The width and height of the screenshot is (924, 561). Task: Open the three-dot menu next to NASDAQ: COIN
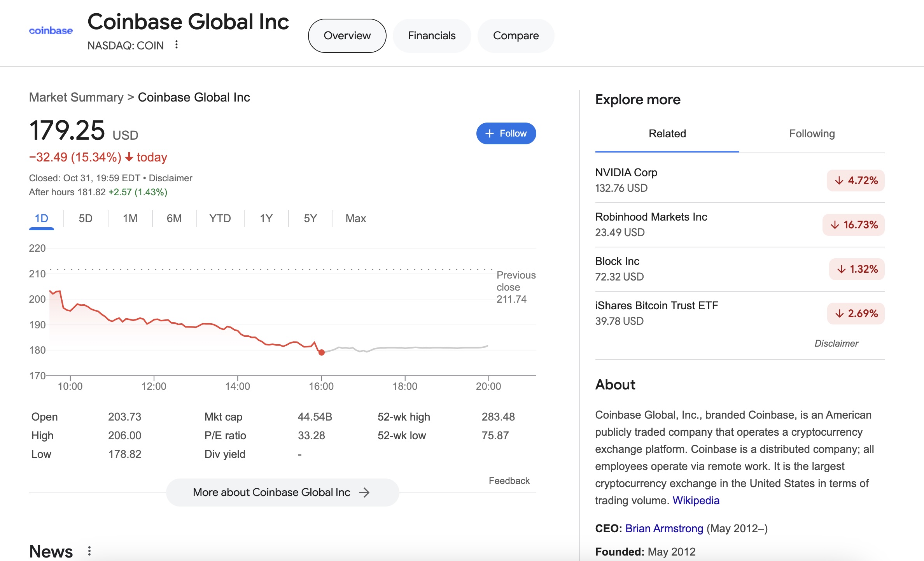[x=177, y=45]
